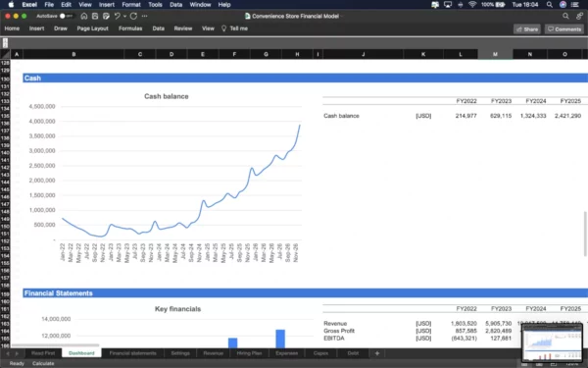Screen dimensions: 588x368
Task: Select the Dashboard sheet tab
Action: pyautogui.click(x=81, y=353)
